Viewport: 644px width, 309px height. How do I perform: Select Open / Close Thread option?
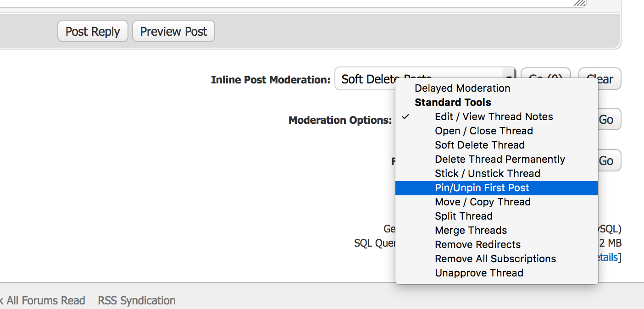click(483, 131)
